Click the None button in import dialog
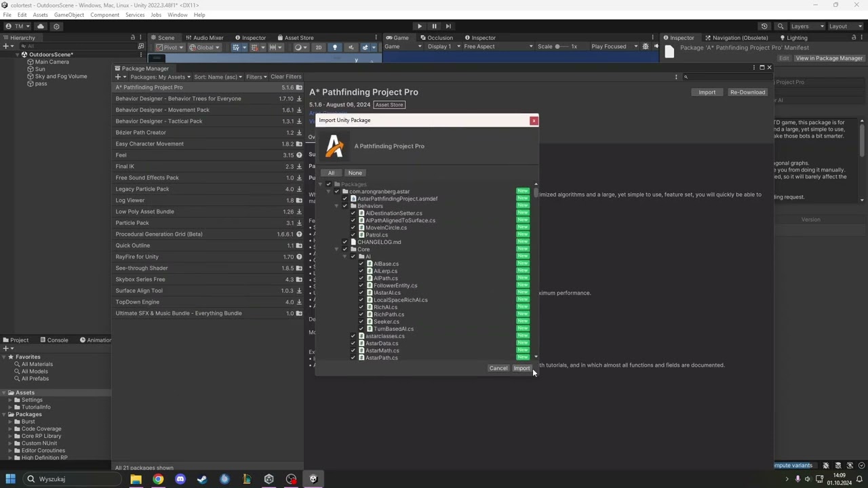 355,173
